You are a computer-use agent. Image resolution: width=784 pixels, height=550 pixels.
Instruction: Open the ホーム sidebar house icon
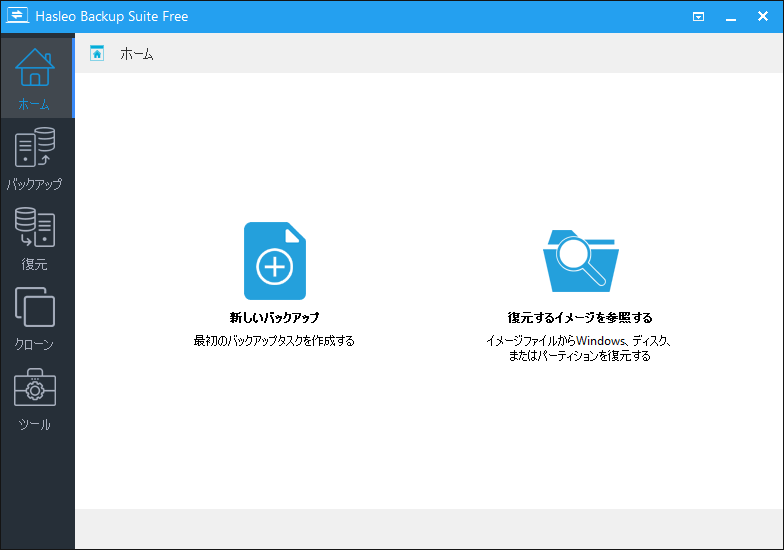(x=34, y=67)
